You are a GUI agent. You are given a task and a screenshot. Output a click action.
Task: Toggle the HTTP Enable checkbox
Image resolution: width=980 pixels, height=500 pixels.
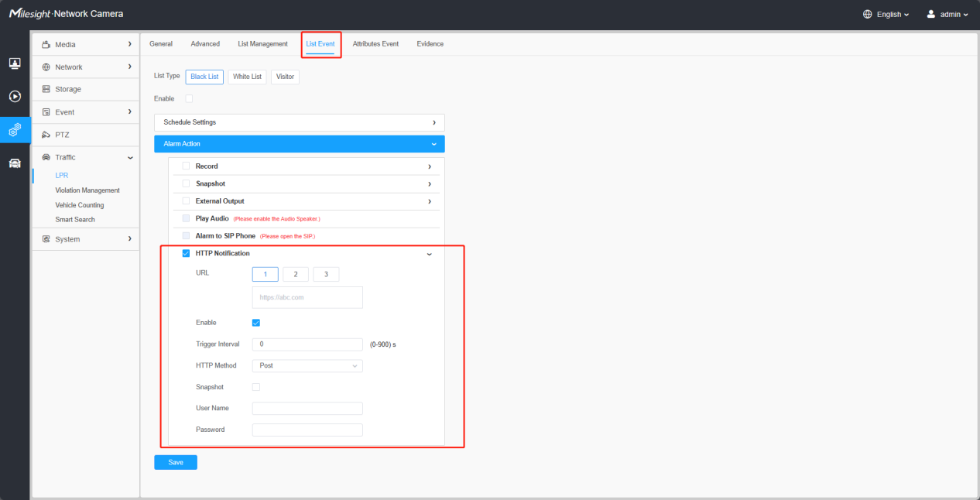(256, 323)
